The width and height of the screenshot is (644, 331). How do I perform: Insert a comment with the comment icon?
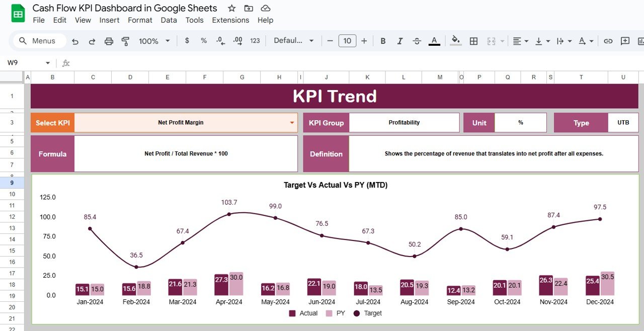point(625,41)
